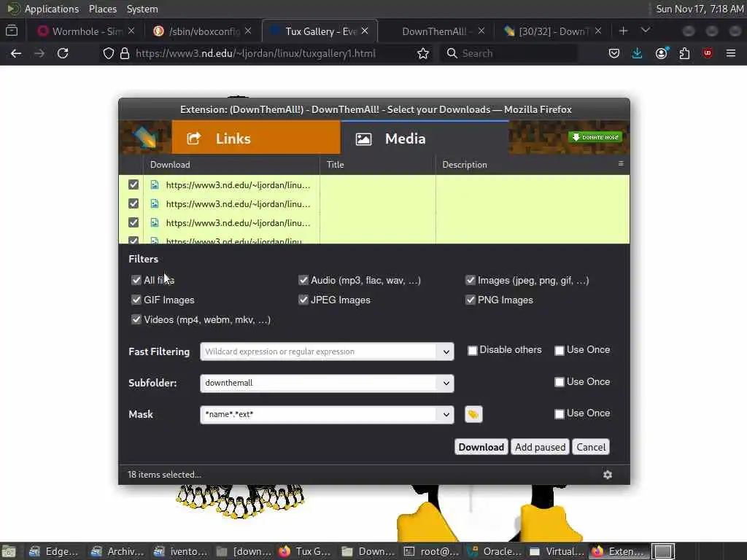Toggle the Videos (mp4, webm, mkv) filter
The height and width of the screenshot is (560, 747).
(x=136, y=319)
